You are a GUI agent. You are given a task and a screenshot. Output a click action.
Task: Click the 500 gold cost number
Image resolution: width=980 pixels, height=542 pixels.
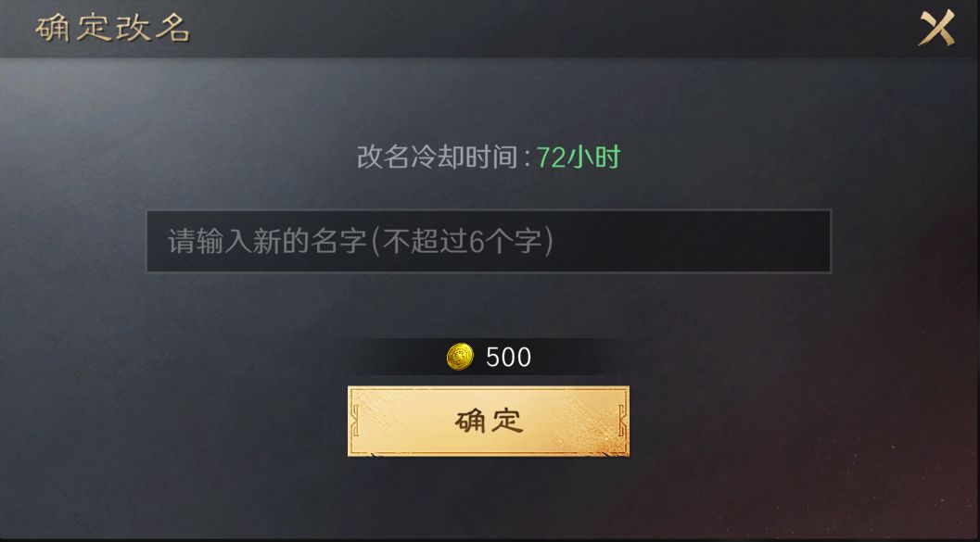coord(508,358)
